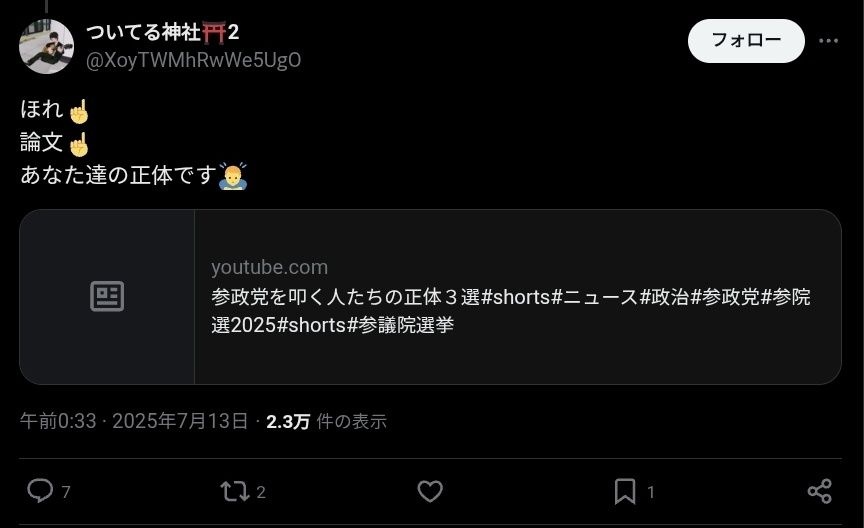Open the 参政党を叩く人たちの正体 video title
Viewport: 864px width, 528px height.
tap(511, 311)
